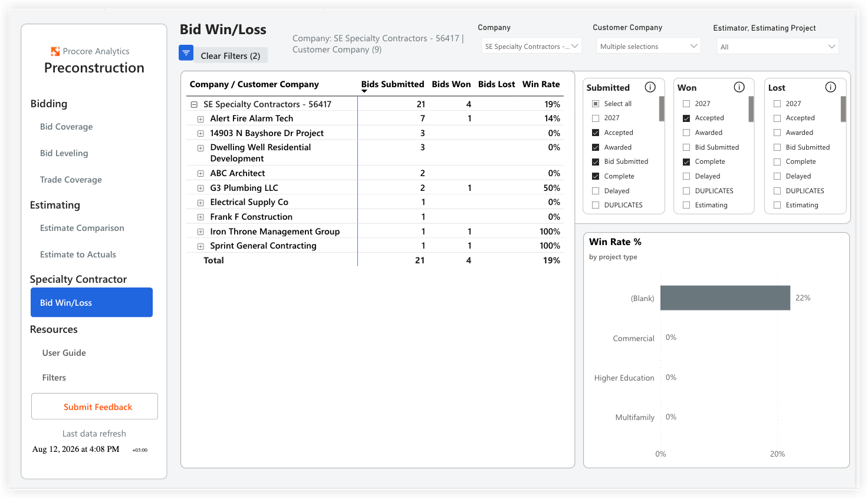Image resolution: width=868 pixels, height=499 pixels.
Task: Select Bid Win/Loss page
Action: tap(91, 302)
